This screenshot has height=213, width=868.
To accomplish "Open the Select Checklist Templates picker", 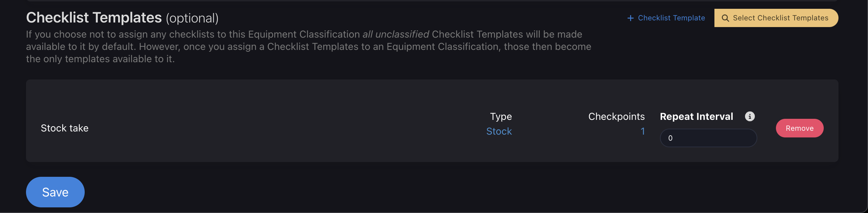I will (x=776, y=18).
